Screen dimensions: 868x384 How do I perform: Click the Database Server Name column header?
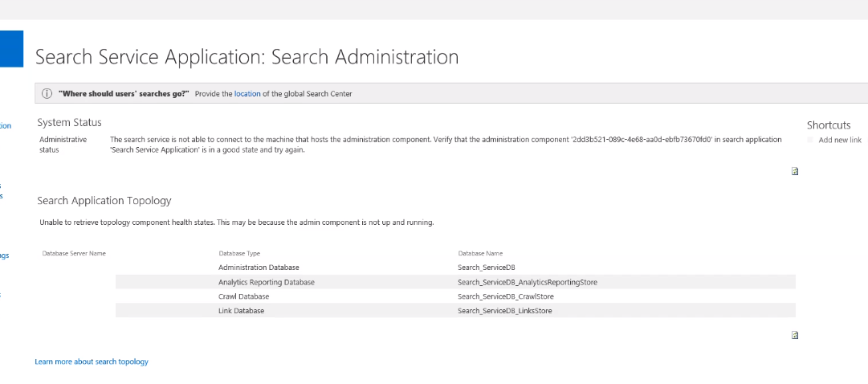[74, 253]
